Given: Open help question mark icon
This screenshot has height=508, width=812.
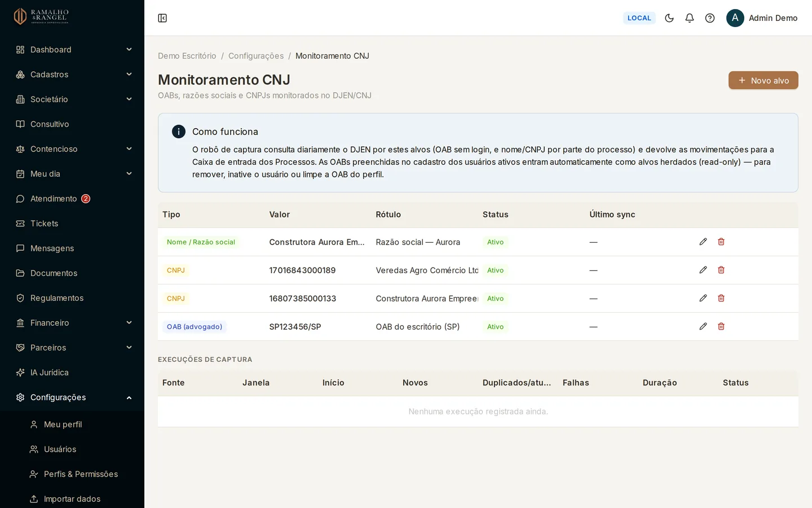Looking at the screenshot, I should (710, 18).
